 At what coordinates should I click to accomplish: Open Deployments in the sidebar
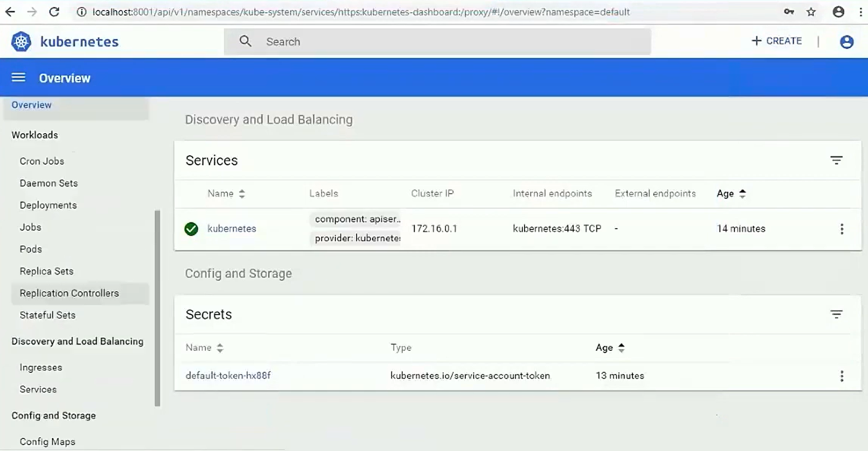tap(48, 205)
